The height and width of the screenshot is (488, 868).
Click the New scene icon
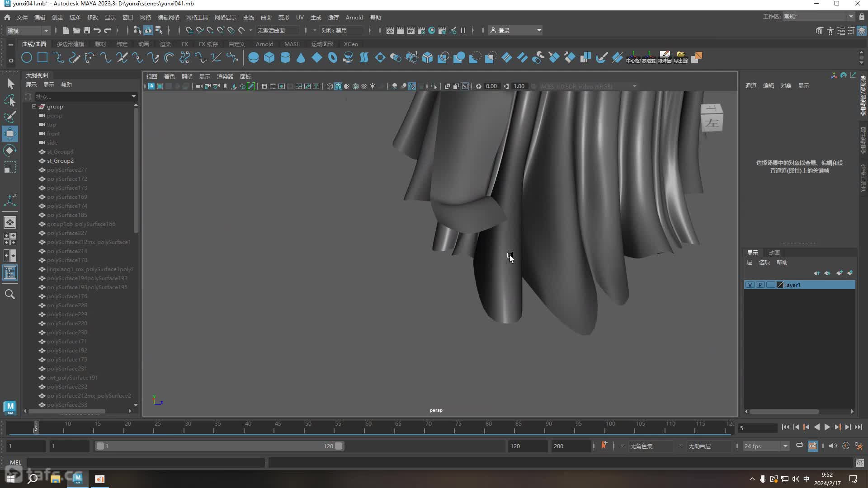coord(66,30)
